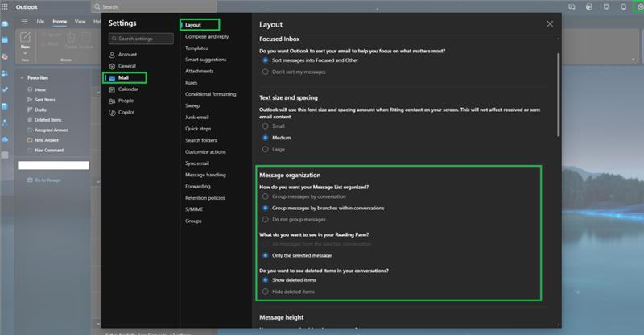Select Copilot icon in Settings sidebar

[x=112, y=113]
